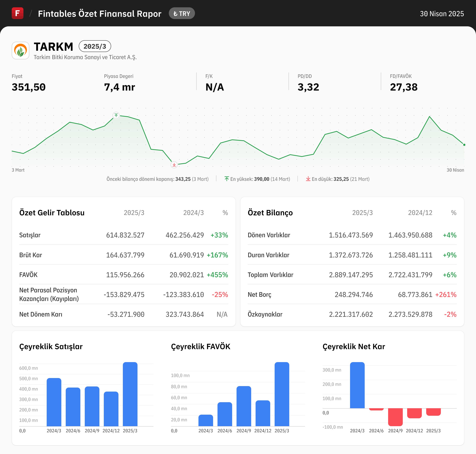Click the TARKM ticker heading
The height and width of the screenshot is (454, 476).
tap(53, 47)
